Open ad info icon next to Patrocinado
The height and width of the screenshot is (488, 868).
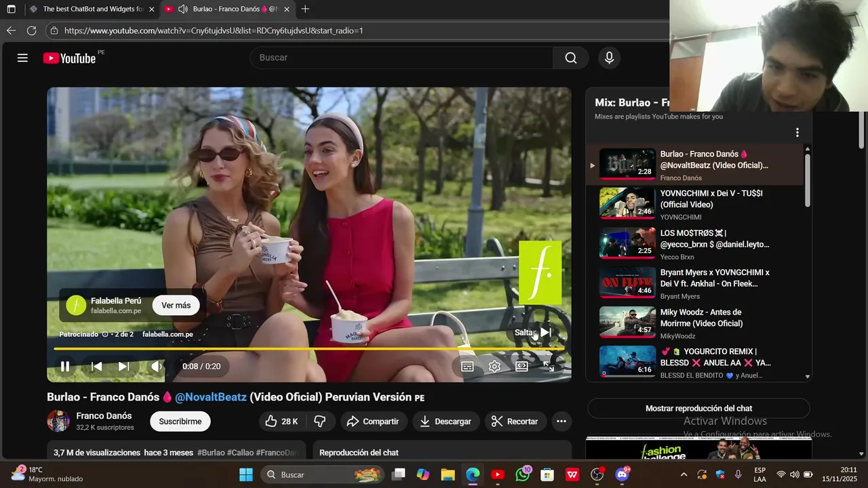pos(105,334)
